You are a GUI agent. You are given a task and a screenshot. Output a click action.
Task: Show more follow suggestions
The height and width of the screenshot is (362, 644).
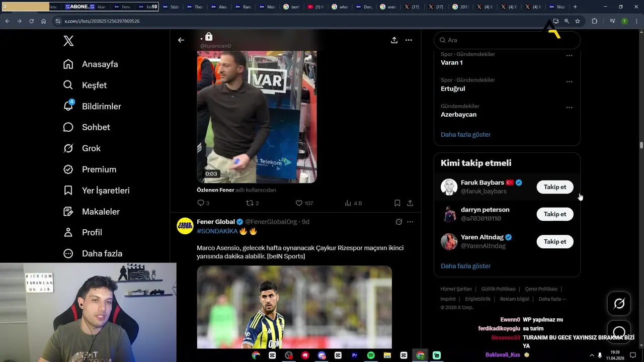click(465, 266)
